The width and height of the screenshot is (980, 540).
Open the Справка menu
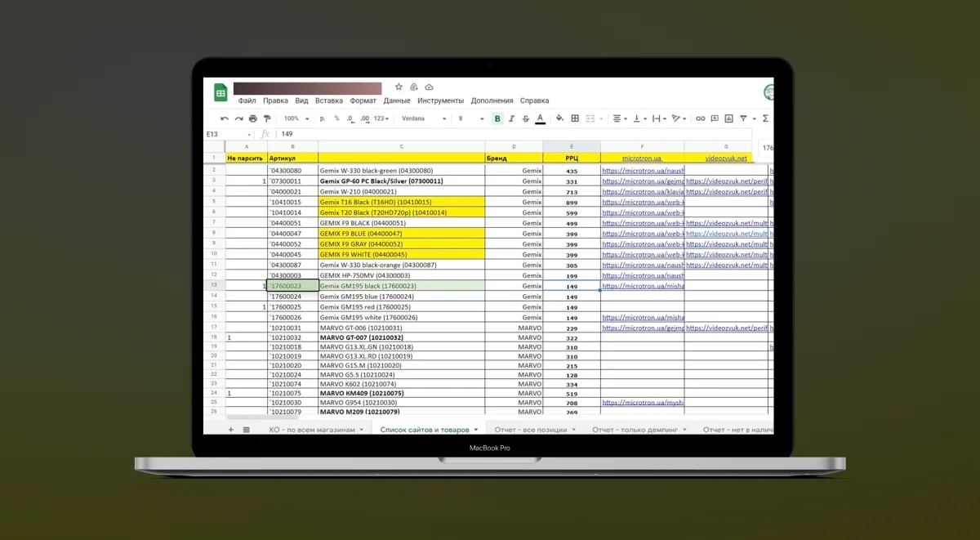534,101
